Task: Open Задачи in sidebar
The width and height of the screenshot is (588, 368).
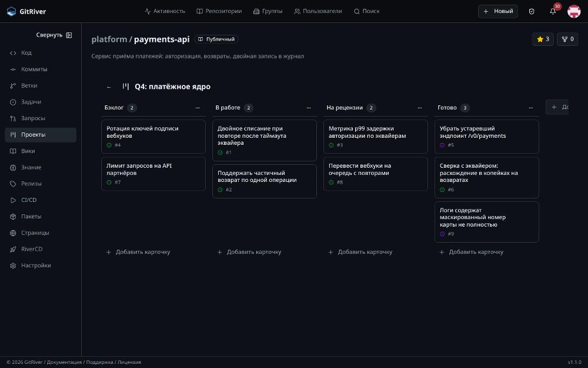Action: (x=41, y=102)
